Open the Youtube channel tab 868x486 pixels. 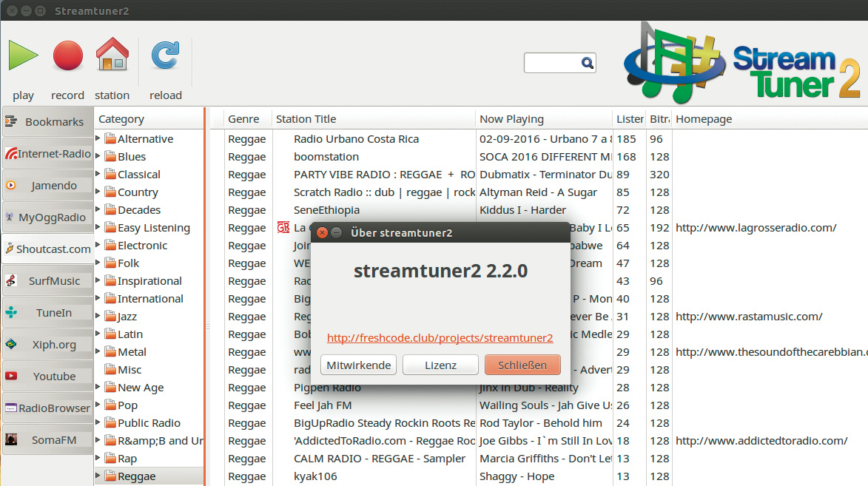(x=48, y=377)
